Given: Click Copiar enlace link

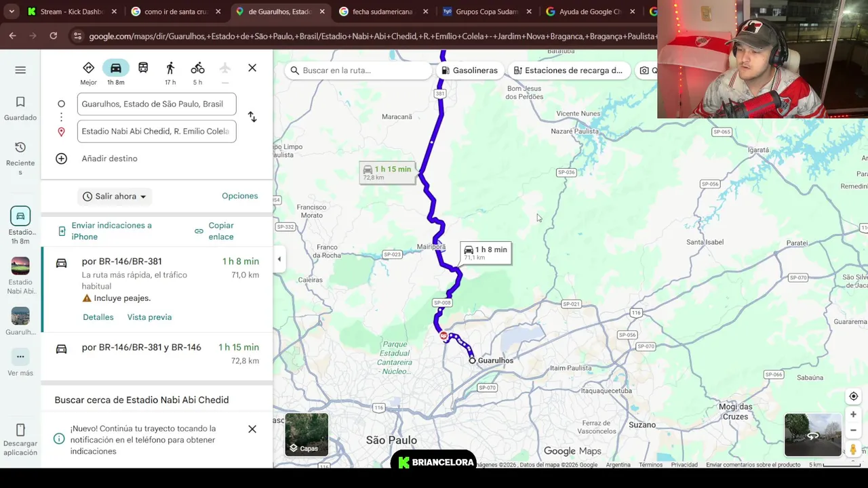Looking at the screenshot, I should point(214,231).
